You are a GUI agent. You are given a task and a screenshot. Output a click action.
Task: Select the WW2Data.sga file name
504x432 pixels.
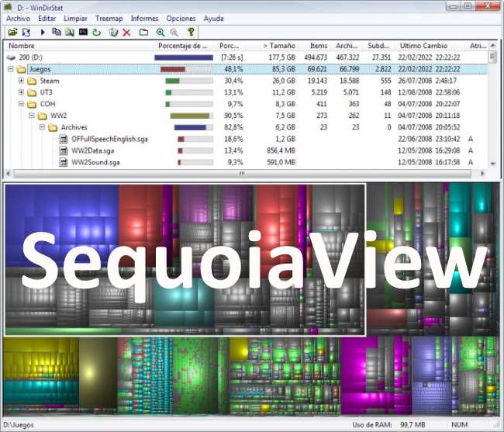(x=92, y=150)
